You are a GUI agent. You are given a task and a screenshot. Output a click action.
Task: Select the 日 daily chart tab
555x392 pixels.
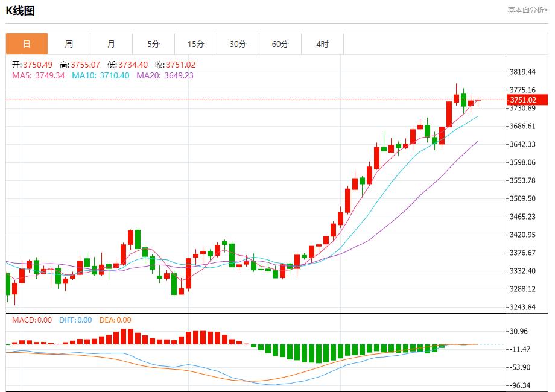(27, 44)
